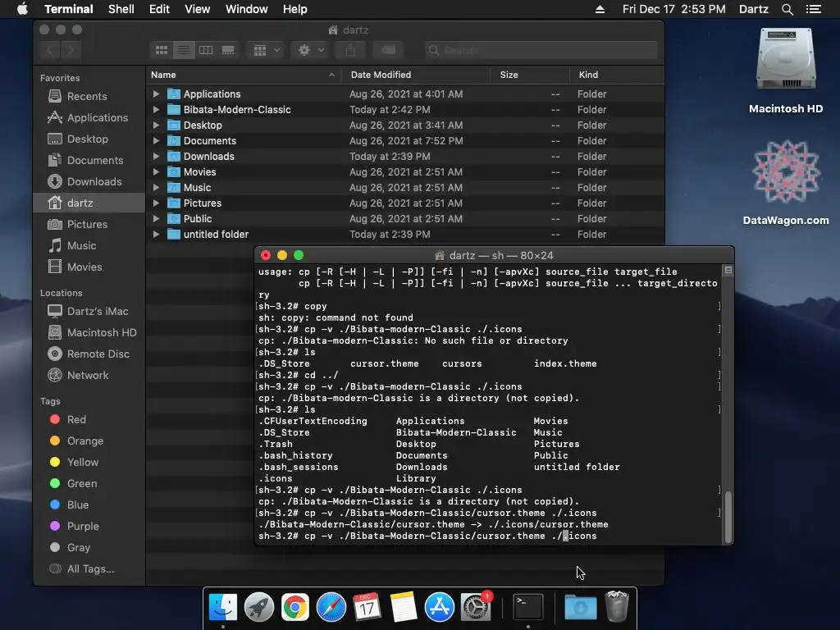Click the Finder edit tags button
840x630 pixels.
388,50
